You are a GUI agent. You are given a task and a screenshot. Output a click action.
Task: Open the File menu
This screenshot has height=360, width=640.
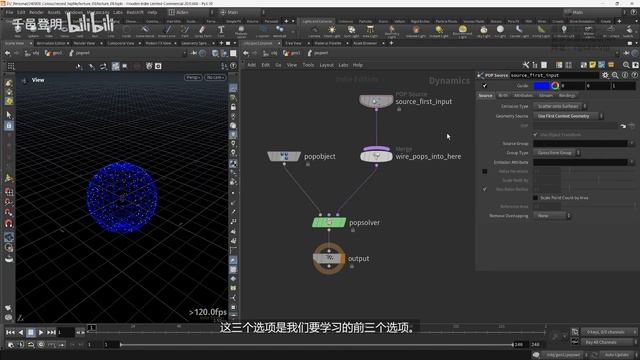point(9,12)
